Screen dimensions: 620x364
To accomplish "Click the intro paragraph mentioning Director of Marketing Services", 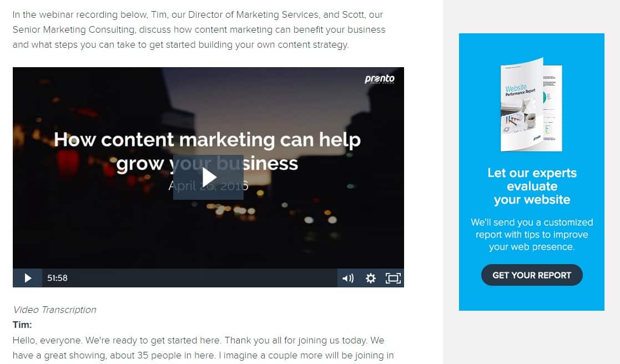I will (x=199, y=29).
